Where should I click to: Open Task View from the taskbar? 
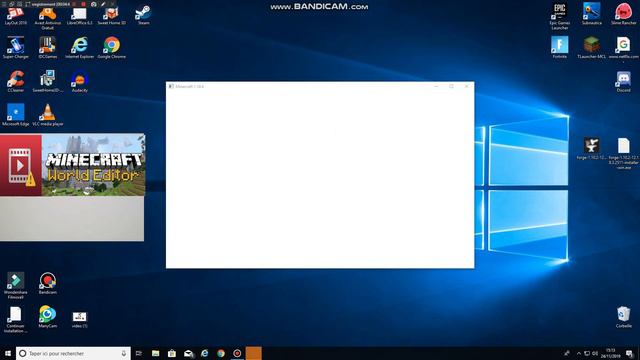coord(139,353)
